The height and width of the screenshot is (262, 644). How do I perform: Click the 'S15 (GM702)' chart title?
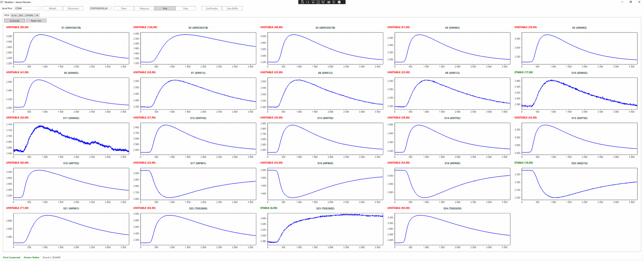tap(580, 118)
